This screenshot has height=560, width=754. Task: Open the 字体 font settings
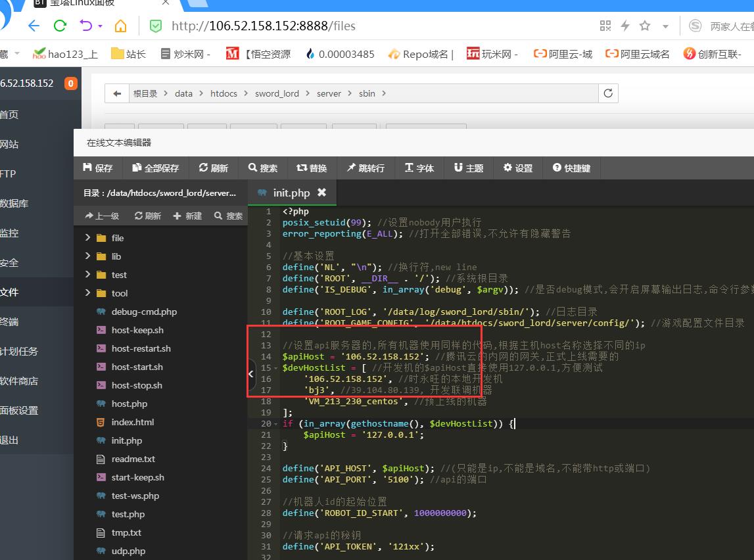(419, 168)
